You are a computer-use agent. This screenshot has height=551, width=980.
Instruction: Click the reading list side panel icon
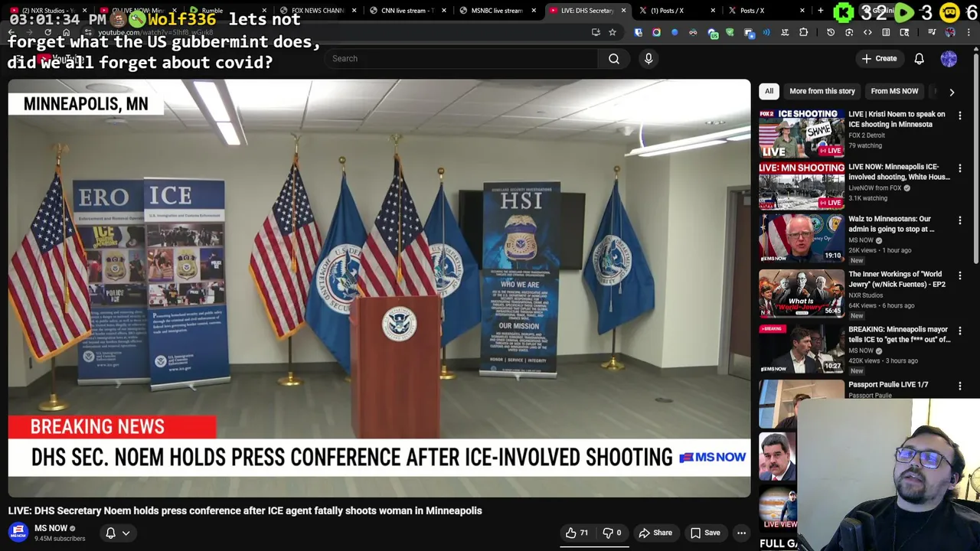click(886, 32)
